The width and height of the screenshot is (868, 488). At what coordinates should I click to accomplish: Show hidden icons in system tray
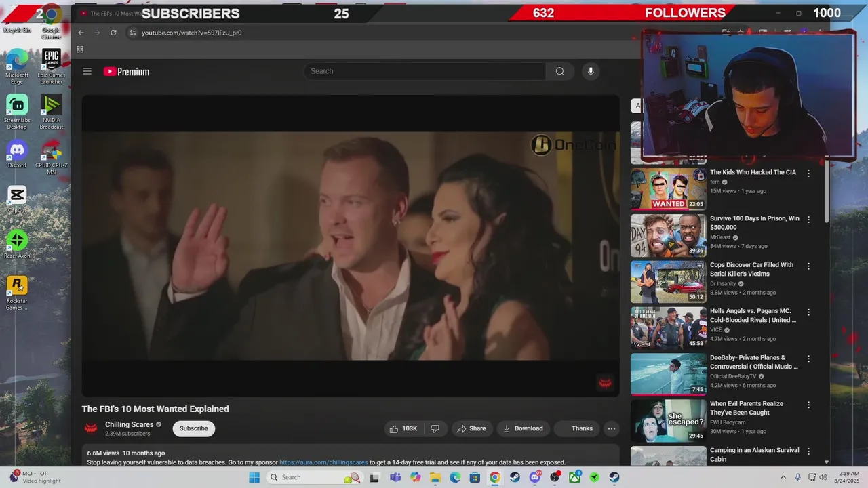[x=783, y=477]
